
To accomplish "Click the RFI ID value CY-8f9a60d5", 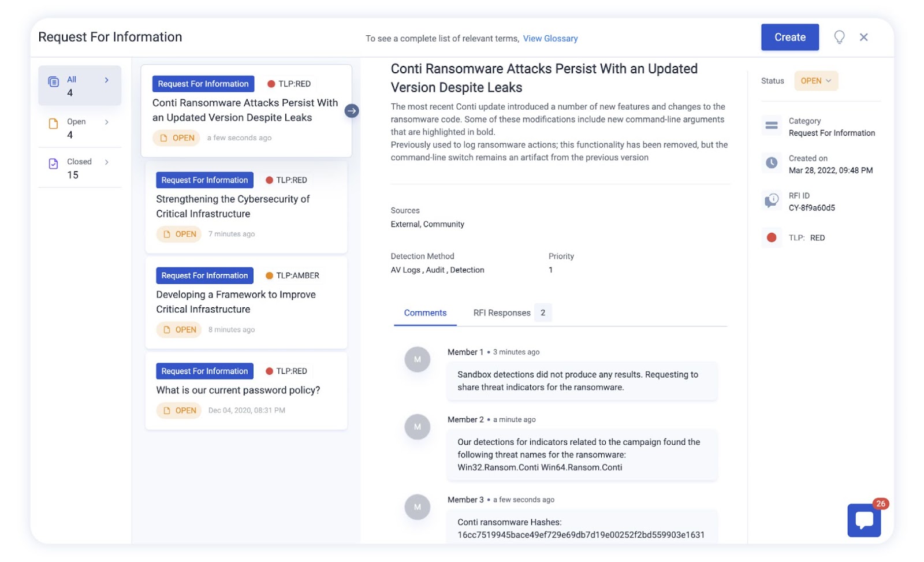I will tap(811, 208).
